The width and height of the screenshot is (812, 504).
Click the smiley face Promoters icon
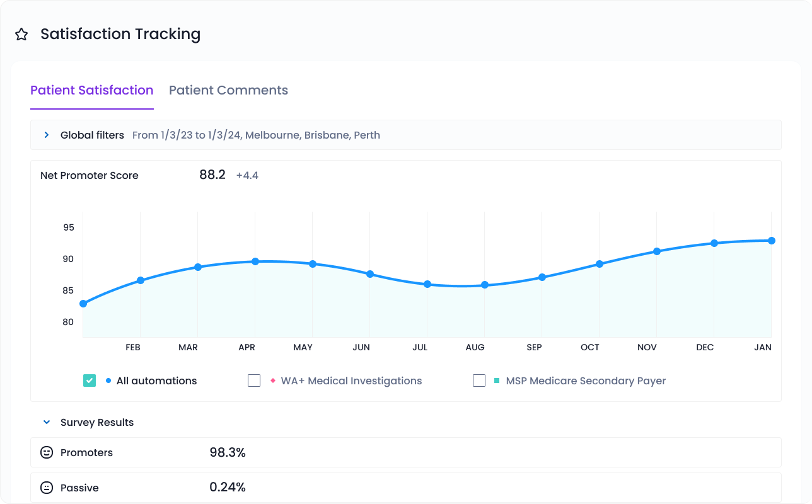point(47,452)
